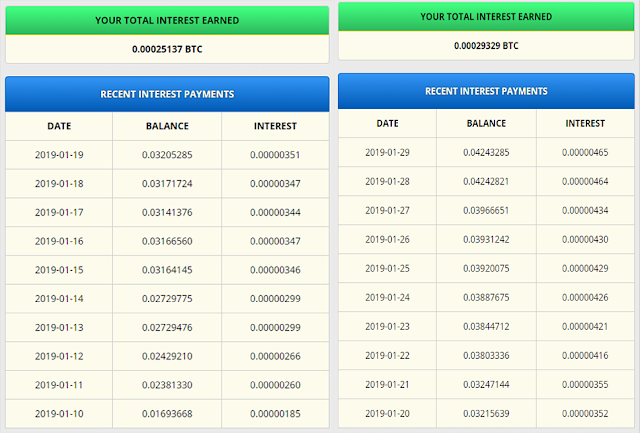Select date 2019-01-17

click(59, 213)
